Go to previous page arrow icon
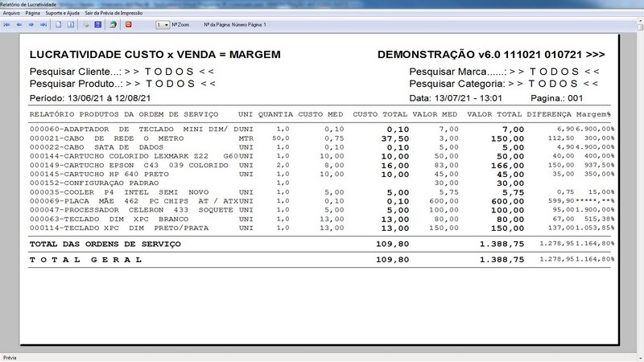The width and height of the screenshot is (644, 362). pos(19,25)
